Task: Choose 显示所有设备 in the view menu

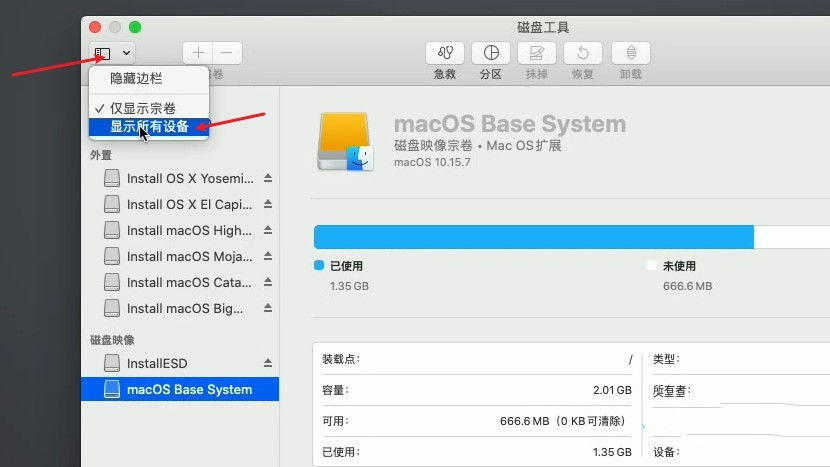Action: click(x=149, y=127)
